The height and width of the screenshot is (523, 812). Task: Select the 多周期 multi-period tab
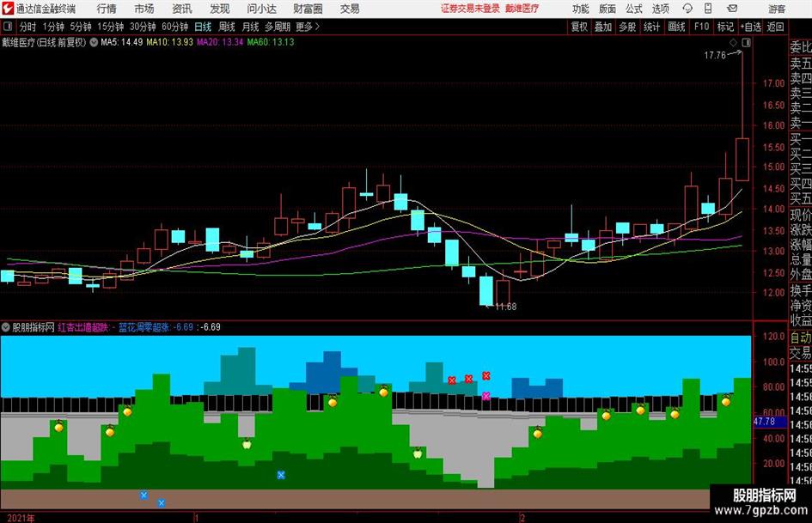pyautogui.click(x=278, y=27)
